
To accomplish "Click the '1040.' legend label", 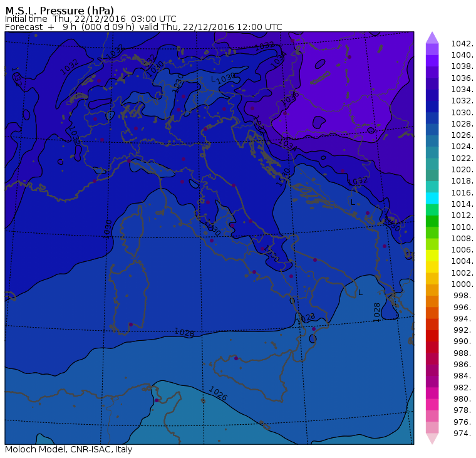I will click(462, 55).
